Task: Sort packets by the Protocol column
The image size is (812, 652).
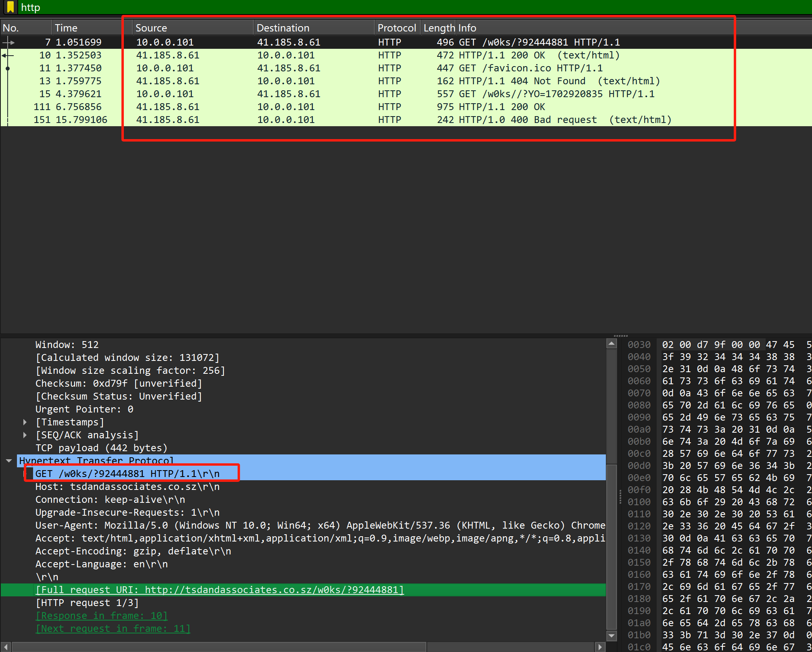Action: pyautogui.click(x=397, y=28)
